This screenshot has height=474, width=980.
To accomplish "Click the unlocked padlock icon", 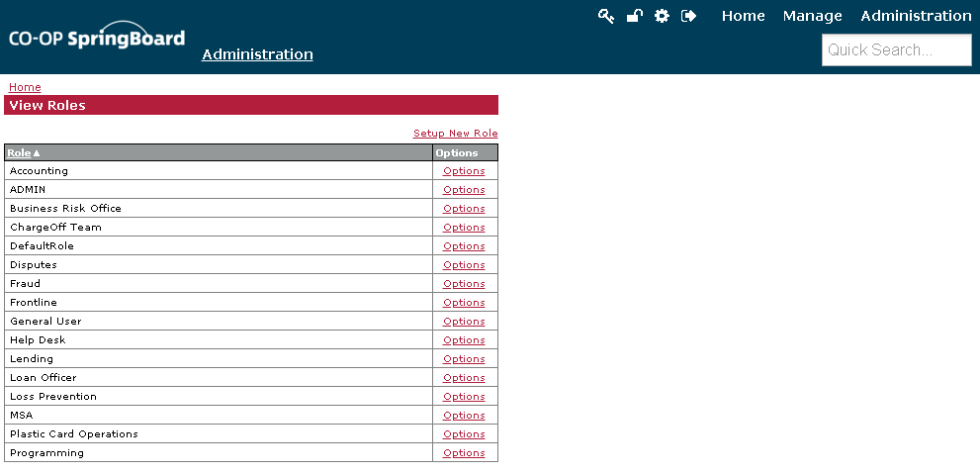I will point(634,16).
